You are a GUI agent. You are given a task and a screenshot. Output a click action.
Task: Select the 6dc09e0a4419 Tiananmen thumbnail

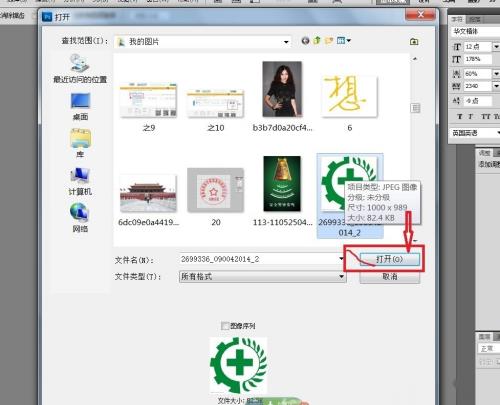(148, 193)
